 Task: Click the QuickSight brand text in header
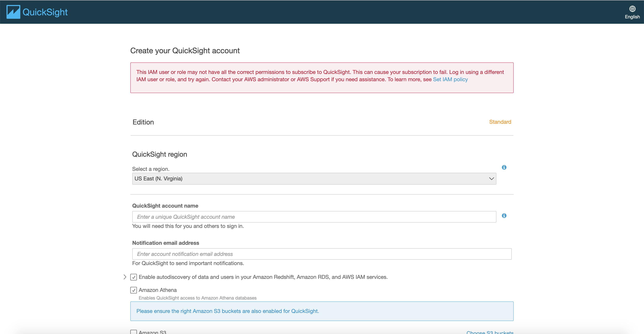(x=45, y=12)
